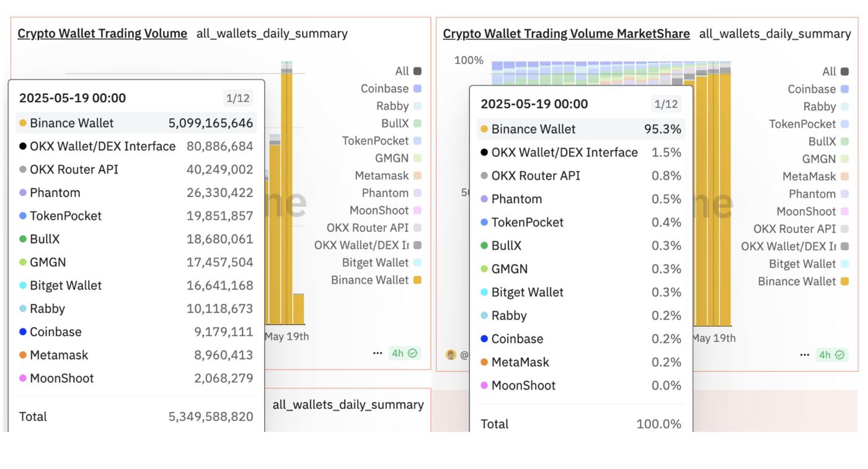Toggle Bitget Wallet in Trading Volume legend
868x469 pixels.
click(x=382, y=262)
